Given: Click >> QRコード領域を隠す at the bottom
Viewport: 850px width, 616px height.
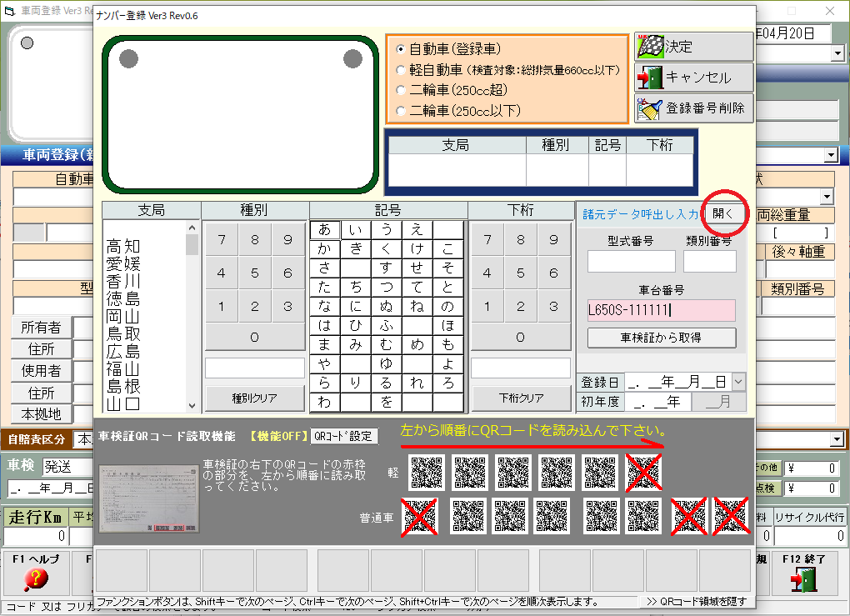Looking at the screenshot, I should pyautogui.click(x=696, y=601).
